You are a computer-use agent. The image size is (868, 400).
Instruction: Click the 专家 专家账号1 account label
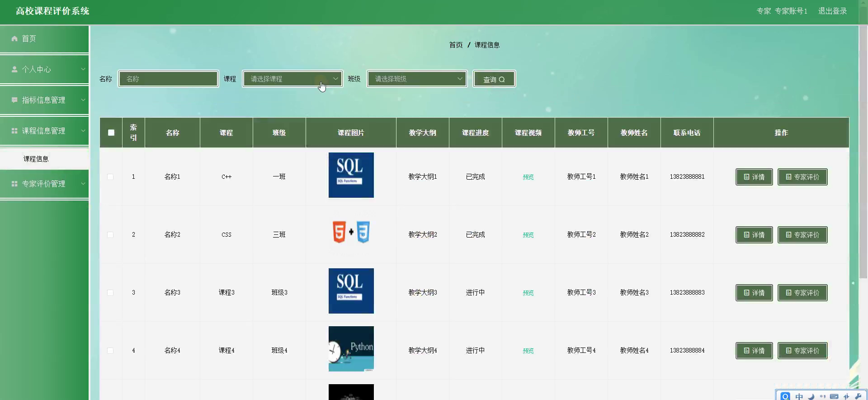[x=782, y=11]
